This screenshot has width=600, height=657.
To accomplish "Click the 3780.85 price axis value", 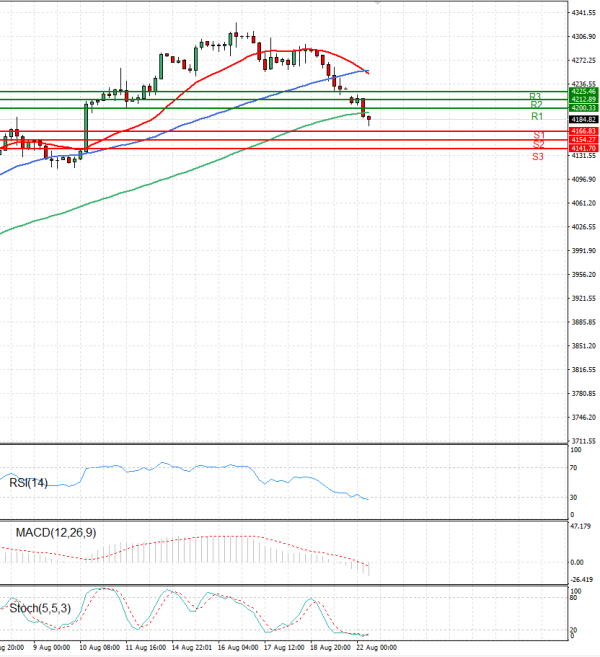I will (584, 393).
